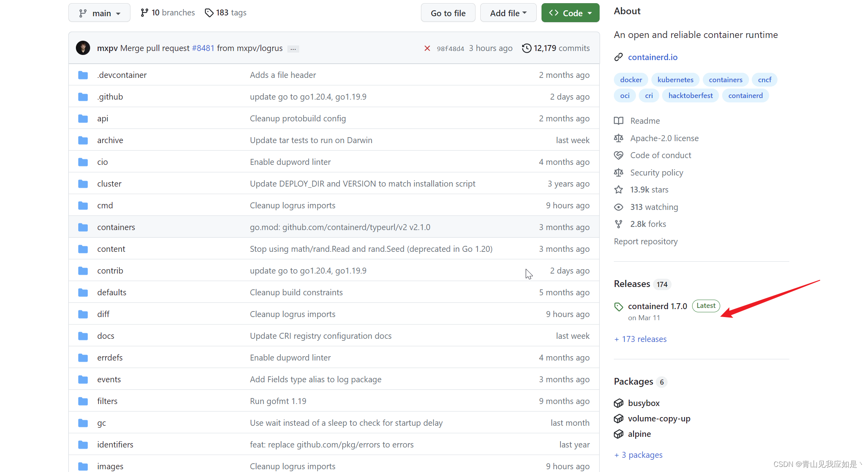Click the star icon beside 13.9k stars
Screen dimensions: 868x472
coord(619,190)
